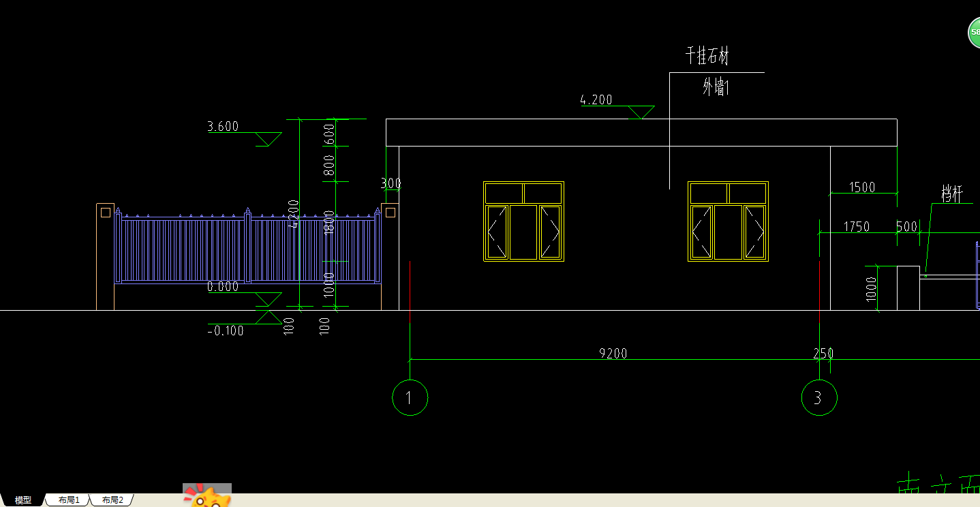
Task: Select axis bubble number 3
Action: (819, 397)
